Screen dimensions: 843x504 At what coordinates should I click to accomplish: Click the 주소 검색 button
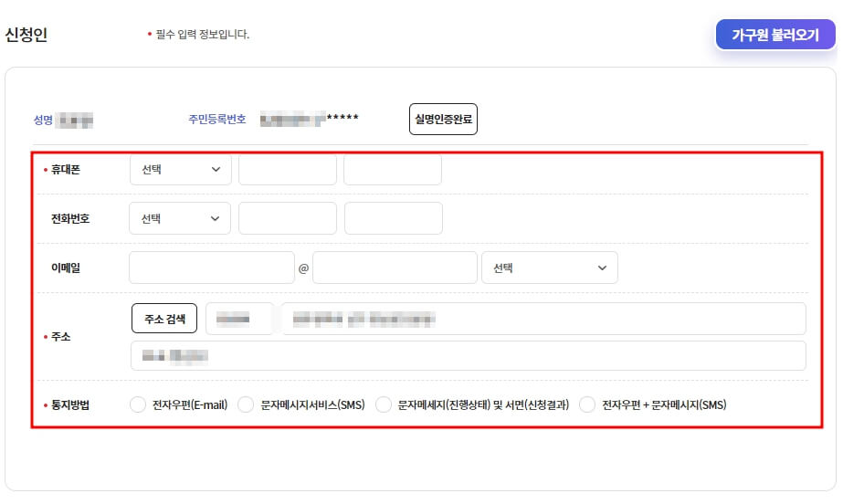pos(164,319)
